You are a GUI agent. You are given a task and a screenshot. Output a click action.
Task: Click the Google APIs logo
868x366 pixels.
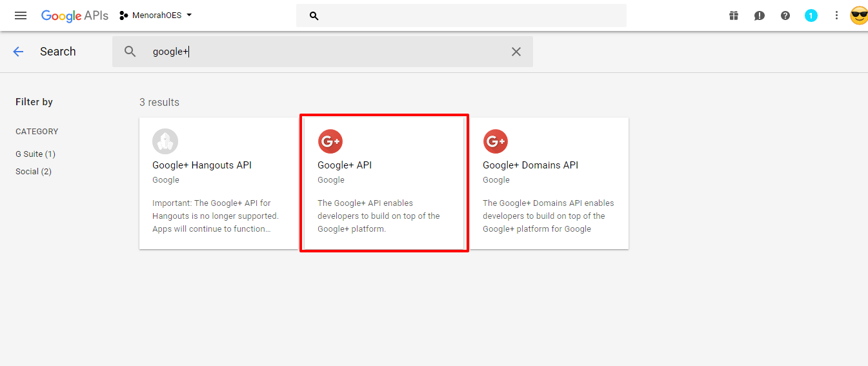tap(75, 15)
